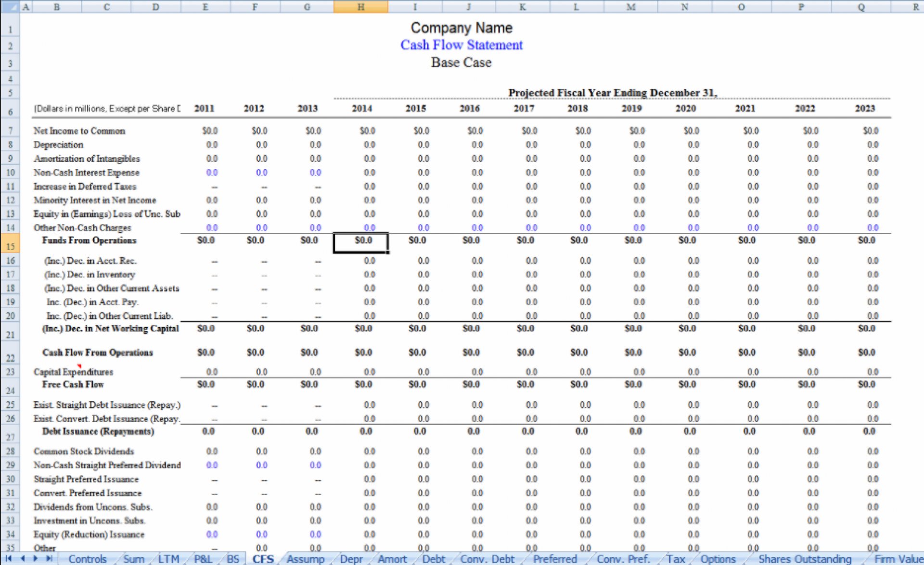The width and height of the screenshot is (924, 565).
Task: Select the 2014 year column label
Action: click(x=361, y=108)
